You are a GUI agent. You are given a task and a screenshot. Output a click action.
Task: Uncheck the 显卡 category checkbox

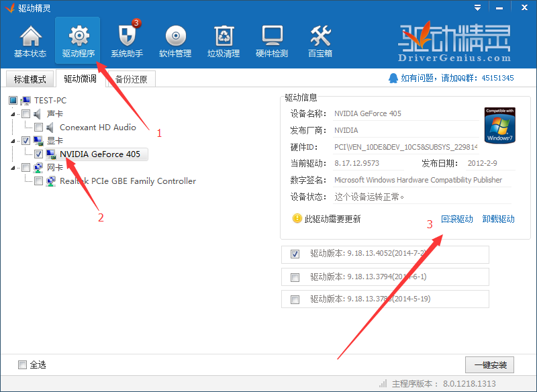point(26,141)
